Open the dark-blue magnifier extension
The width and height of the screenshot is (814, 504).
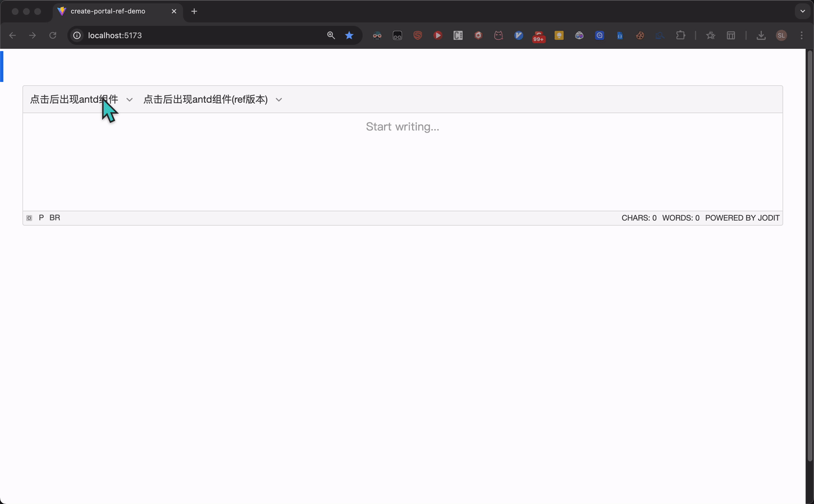[x=660, y=35]
